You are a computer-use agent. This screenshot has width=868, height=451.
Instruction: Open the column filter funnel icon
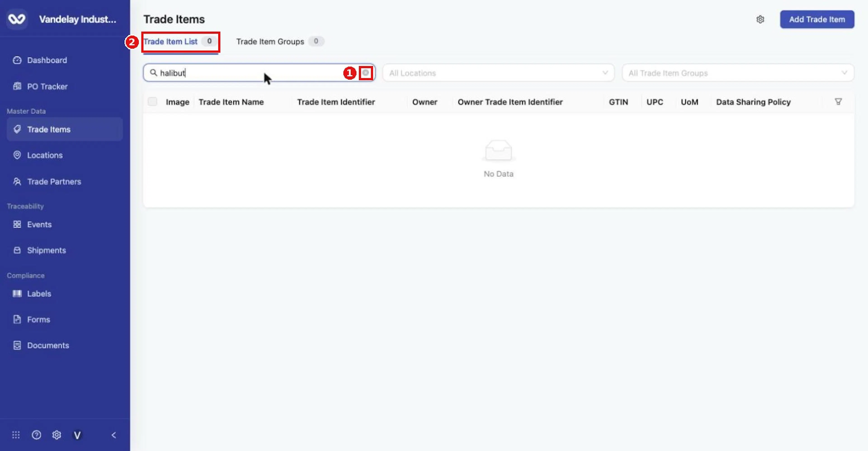[838, 102]
